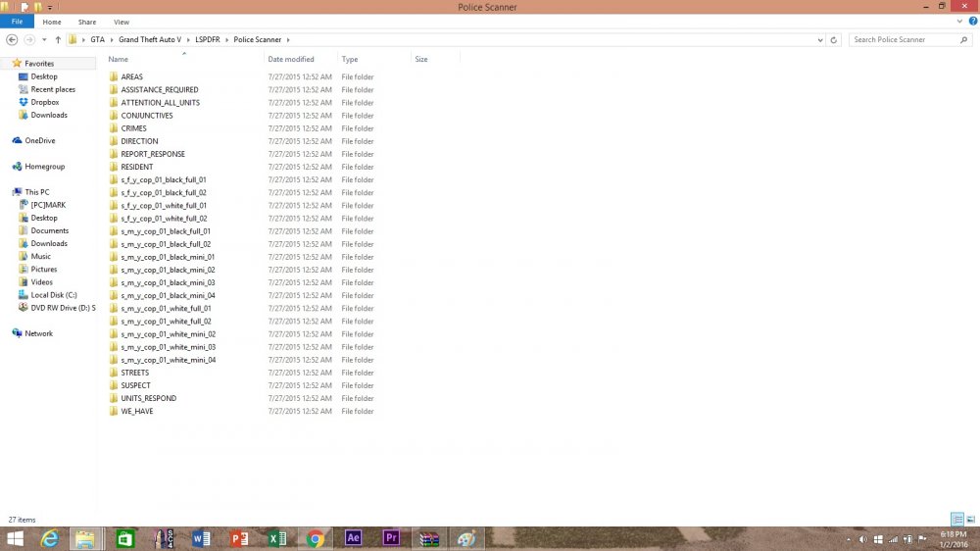The height and width of the screenshot is (551, 980).
Task: Open Recent places in Favorites
Action: [x=53, y=89]
